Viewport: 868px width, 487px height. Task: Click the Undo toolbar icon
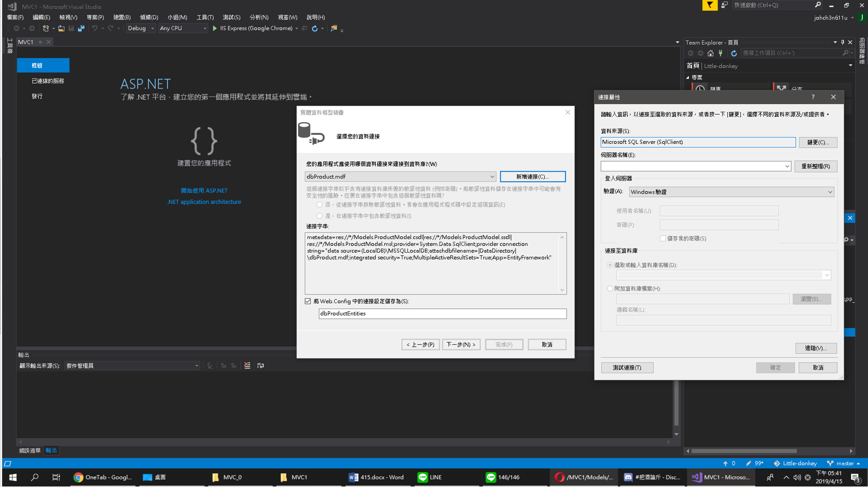(x=95, y=28)
